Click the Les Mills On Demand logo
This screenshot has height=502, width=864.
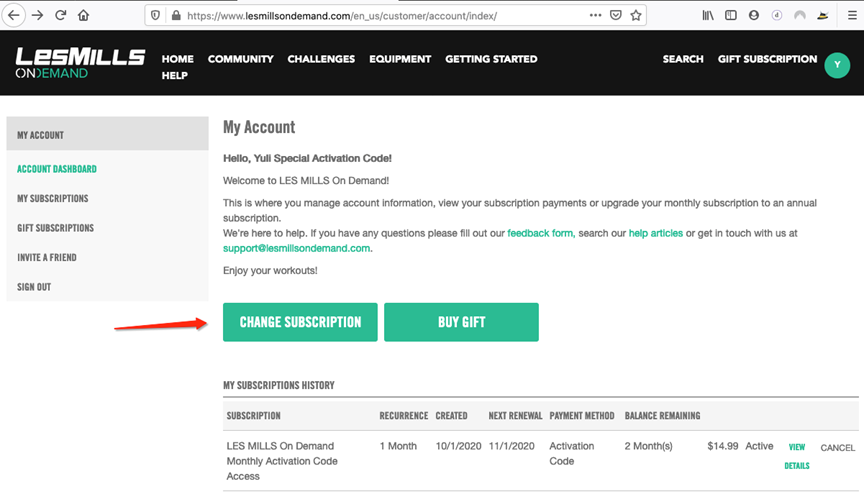(x=80, y=63)
